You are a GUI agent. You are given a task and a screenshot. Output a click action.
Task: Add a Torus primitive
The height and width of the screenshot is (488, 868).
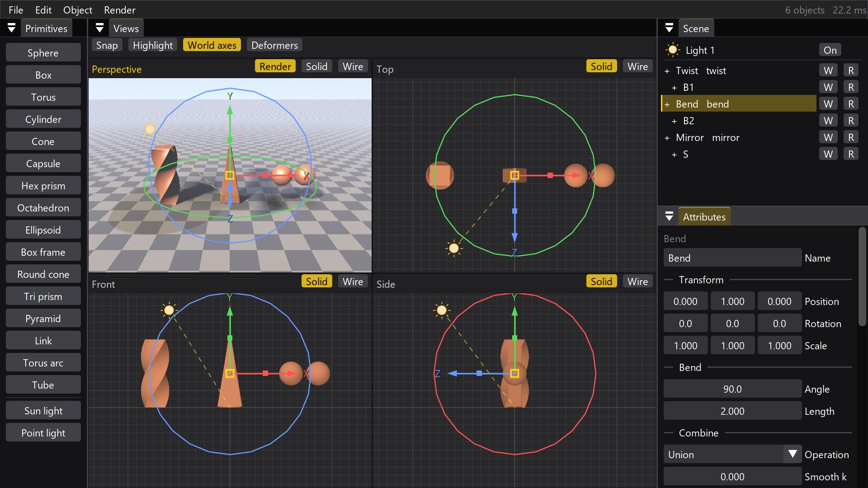pos(43,97)
